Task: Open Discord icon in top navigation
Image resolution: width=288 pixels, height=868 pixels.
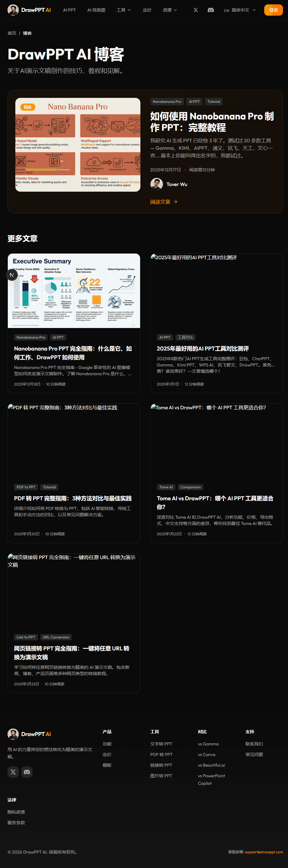Action: (x=211, y=10)
